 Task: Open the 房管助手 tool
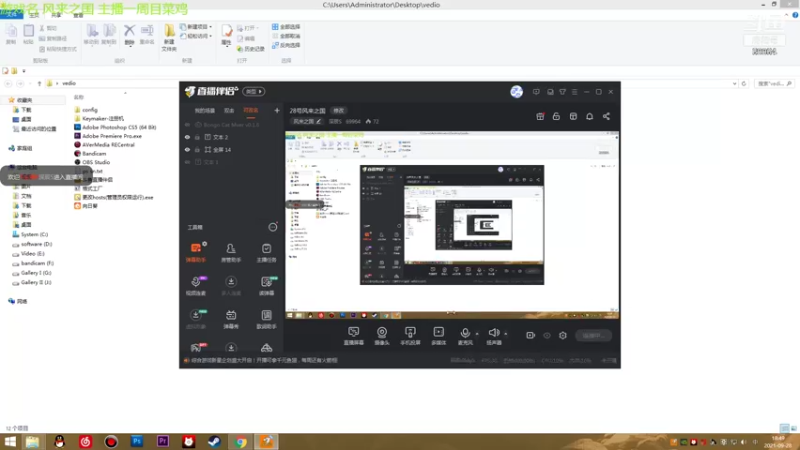[x=231, y=253]
